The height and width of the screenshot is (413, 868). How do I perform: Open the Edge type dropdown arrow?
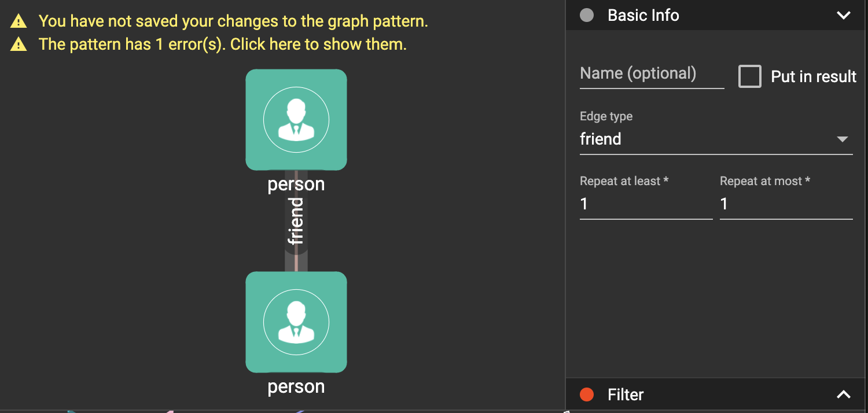tap(842, 139)
